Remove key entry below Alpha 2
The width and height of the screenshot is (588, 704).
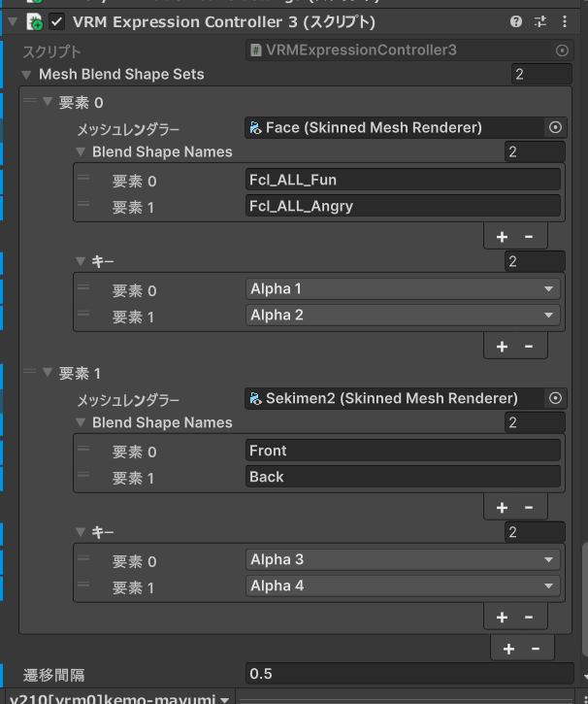529,346
